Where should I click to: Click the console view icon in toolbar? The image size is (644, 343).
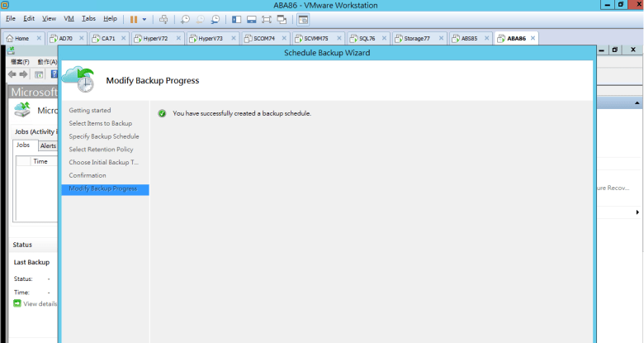tap(303, 18)
